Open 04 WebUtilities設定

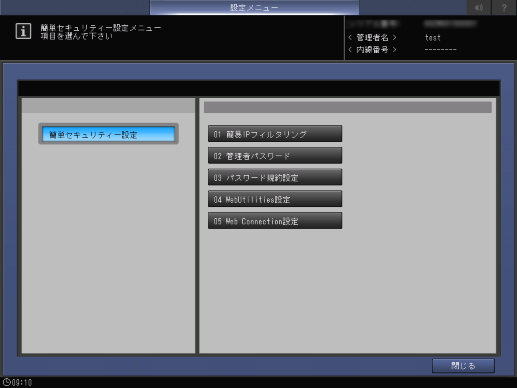[x=275, y=199]
